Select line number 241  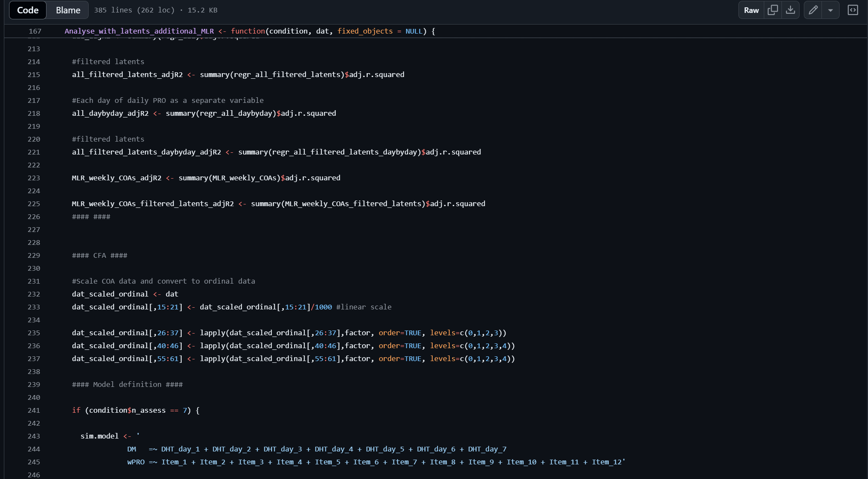[x=34, y=410]
